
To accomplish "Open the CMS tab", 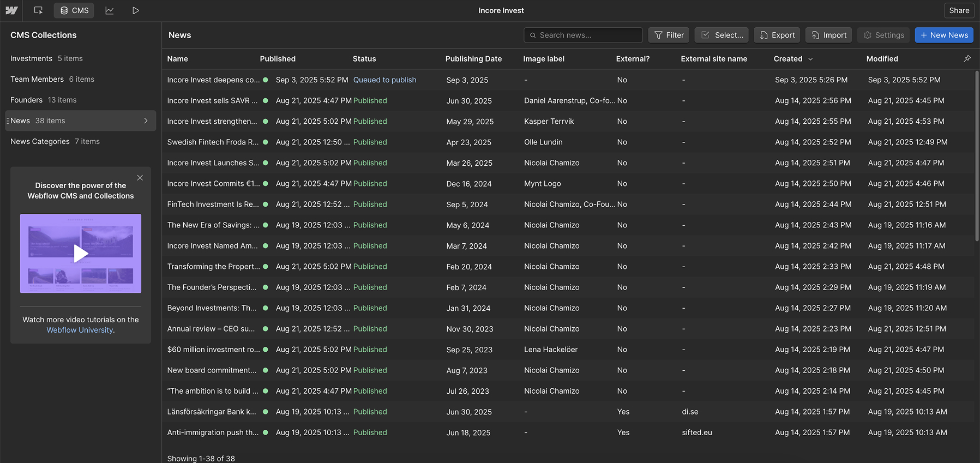I will click(74, 10).
